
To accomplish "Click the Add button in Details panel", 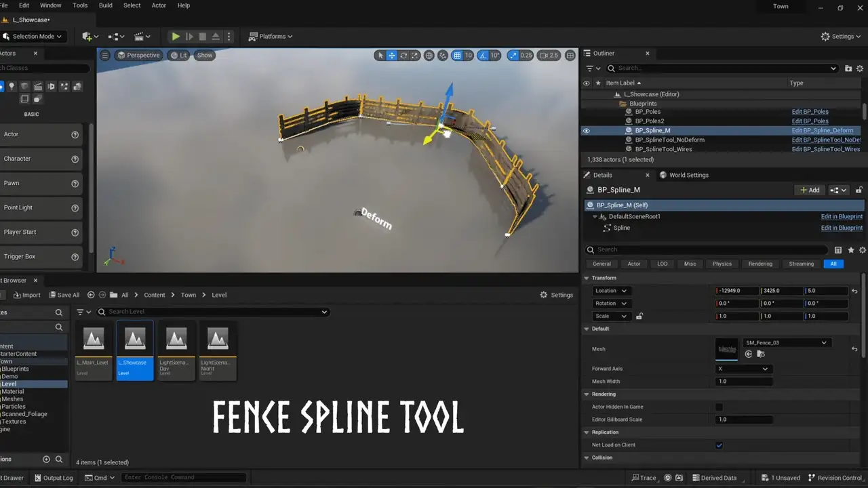I will click(810, 190).
